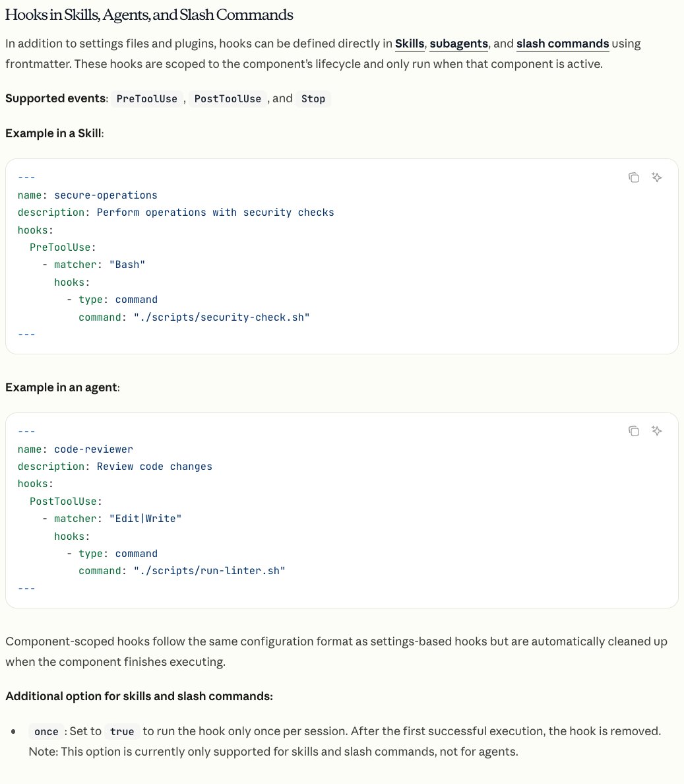Open the subagents link

point(458,44)
